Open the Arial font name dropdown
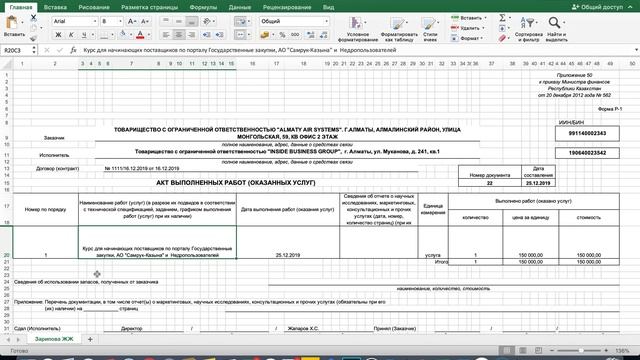 (95, 21)
